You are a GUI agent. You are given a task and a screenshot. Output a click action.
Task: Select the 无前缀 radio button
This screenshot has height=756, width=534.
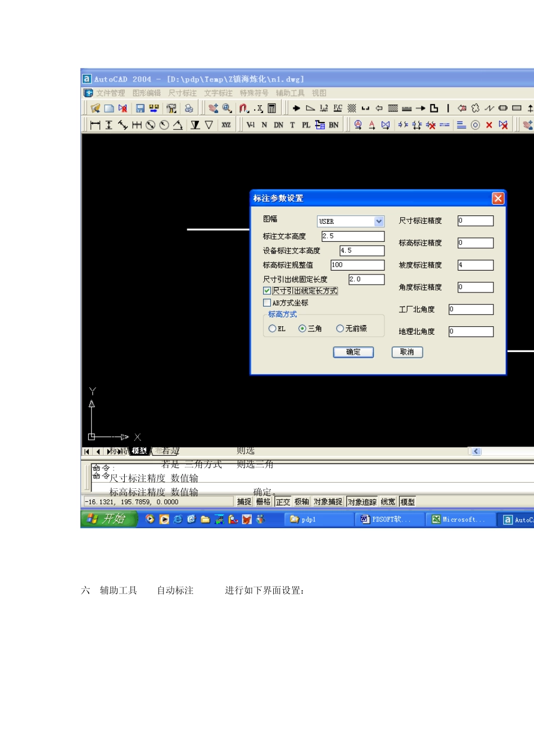[x=340, y=328]
